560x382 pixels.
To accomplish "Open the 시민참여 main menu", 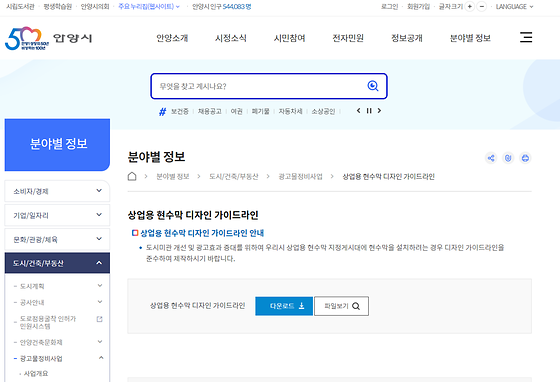I will point(289,38).
